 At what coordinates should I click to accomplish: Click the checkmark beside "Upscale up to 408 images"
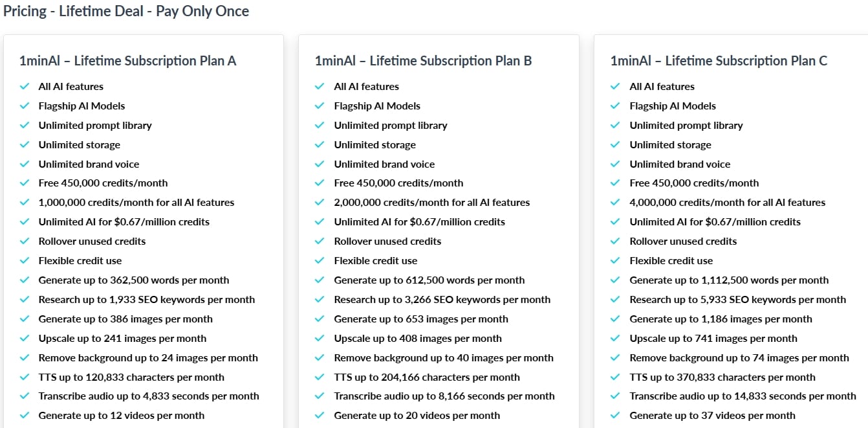point(320,338)
